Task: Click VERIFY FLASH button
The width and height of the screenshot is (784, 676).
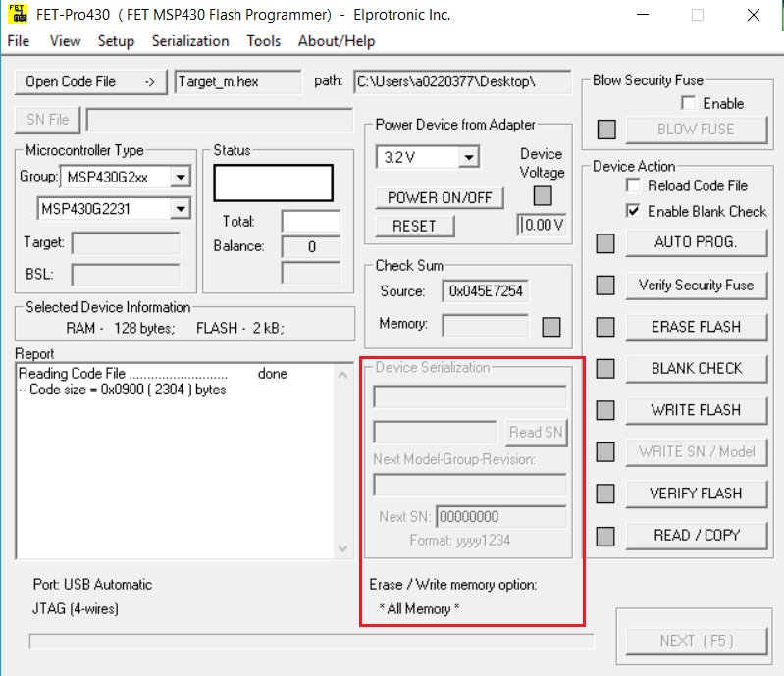Action: 696,494
